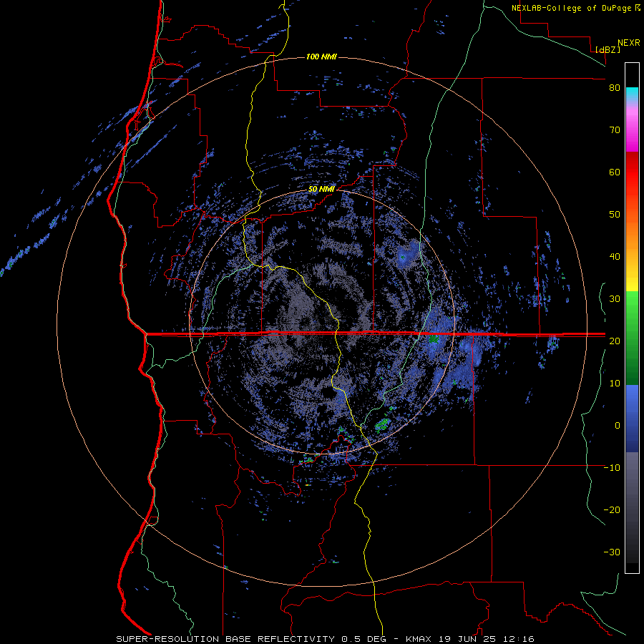
Task: Click the 70 value on the dBZ scale
Action: 615,130
